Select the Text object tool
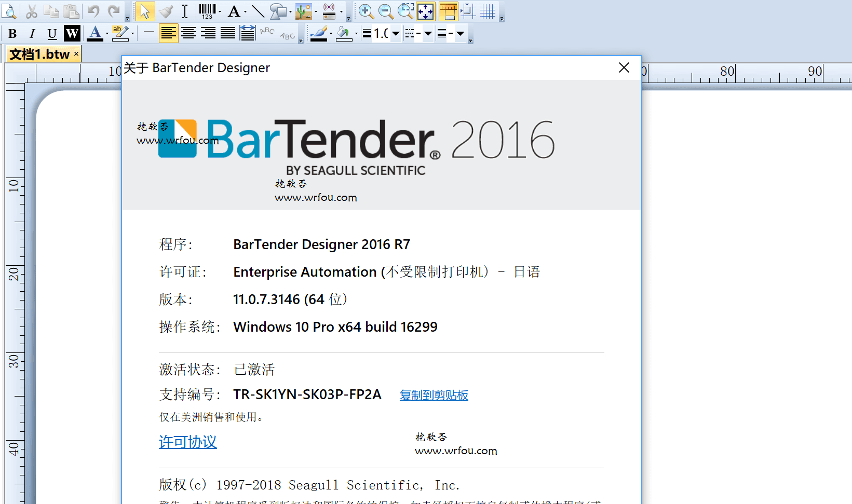 tap(234, 11)
